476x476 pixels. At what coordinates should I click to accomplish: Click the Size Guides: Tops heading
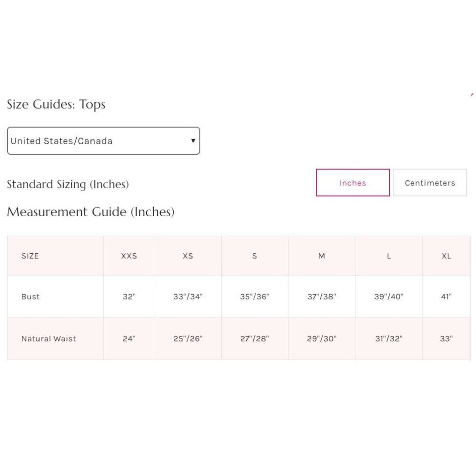click(56, 105)
